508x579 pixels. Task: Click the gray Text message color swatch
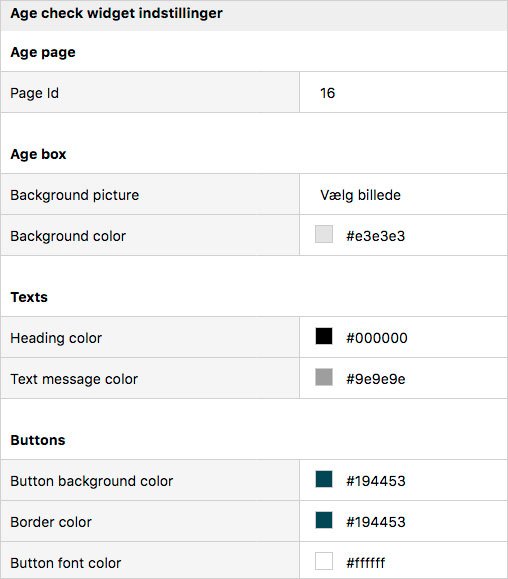click(324, 377)
